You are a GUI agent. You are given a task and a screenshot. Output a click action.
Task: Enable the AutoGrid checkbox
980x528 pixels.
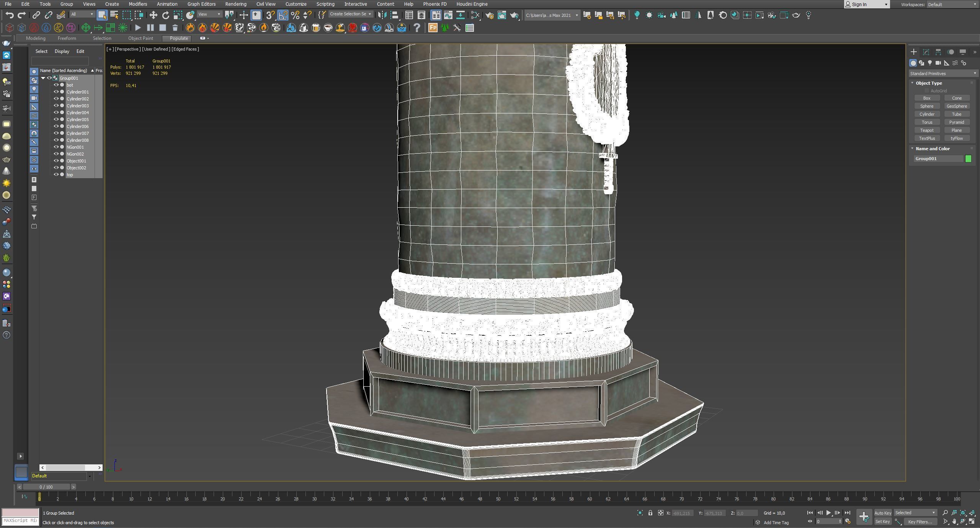coord(926,91)
